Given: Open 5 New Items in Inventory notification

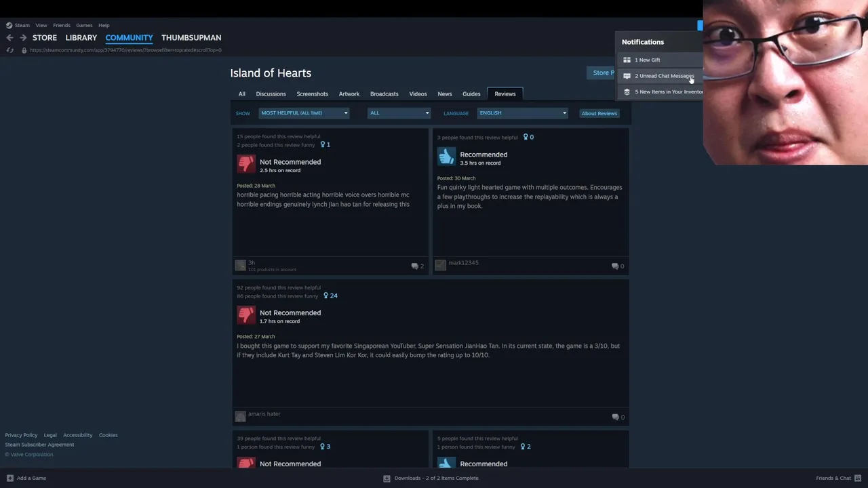Looking at the screenshot, I should (x=660, y=91).
